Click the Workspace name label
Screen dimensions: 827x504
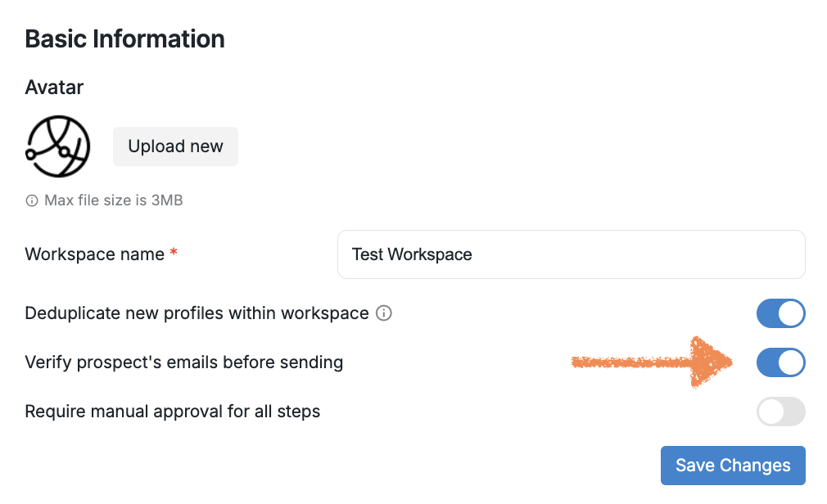[95, 254]
